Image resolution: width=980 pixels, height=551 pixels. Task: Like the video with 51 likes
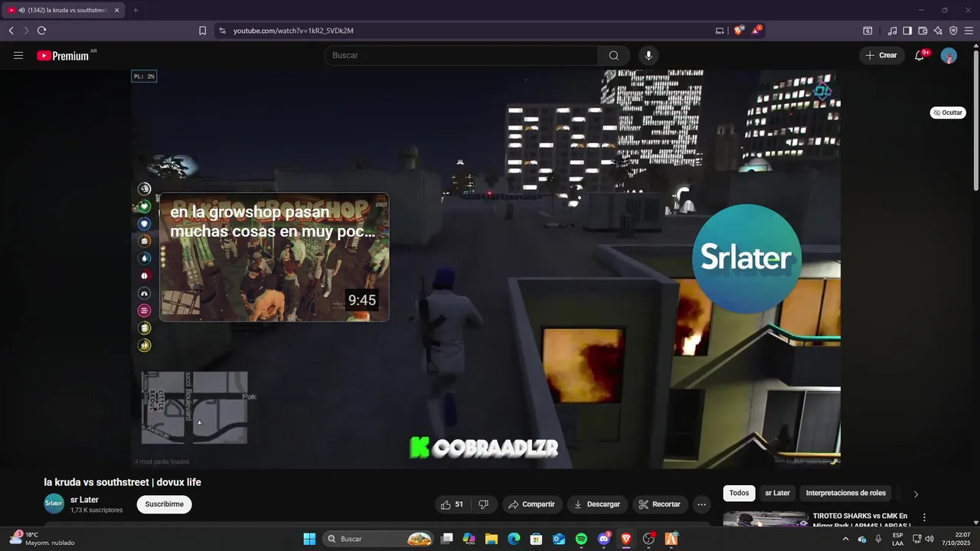pos(452,504)
